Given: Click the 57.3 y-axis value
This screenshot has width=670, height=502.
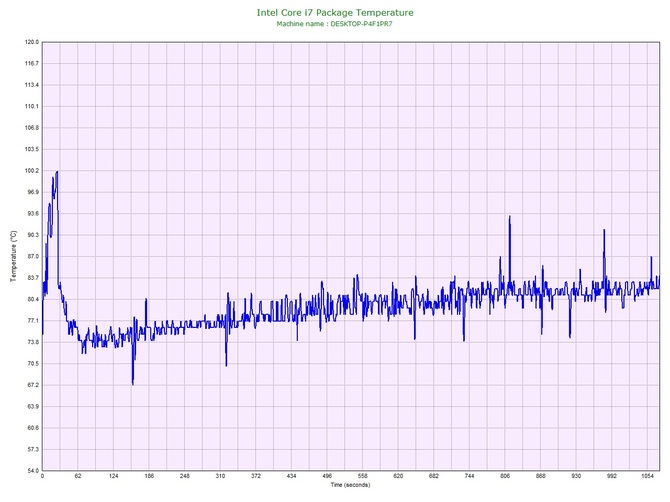Looking at the screenshot, I should pyautogui.click(x=32, y=449).
